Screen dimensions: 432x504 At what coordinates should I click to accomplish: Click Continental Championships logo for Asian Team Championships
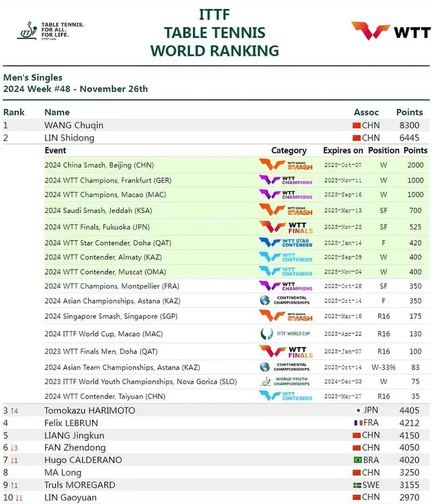(x=285, y=367)
